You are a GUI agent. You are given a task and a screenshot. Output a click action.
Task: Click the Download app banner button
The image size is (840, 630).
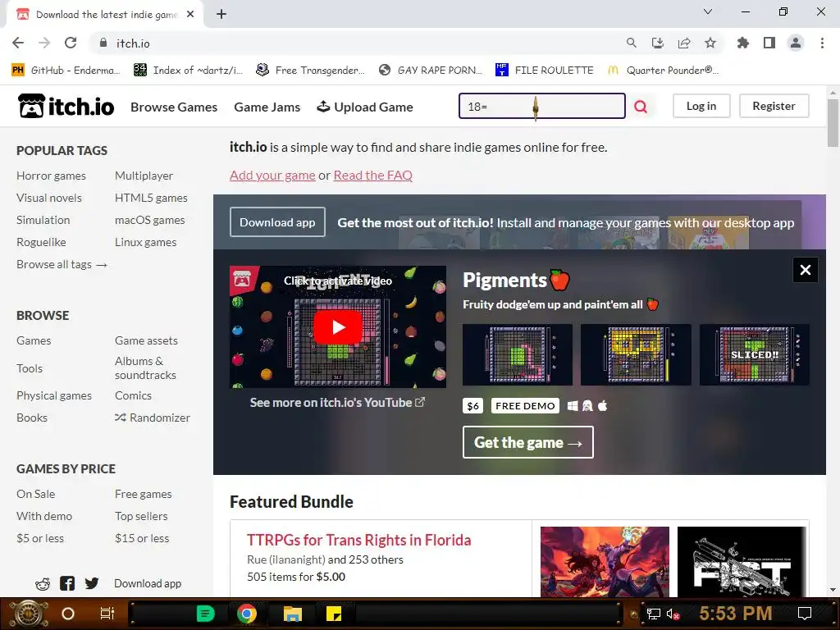point(277,221)
